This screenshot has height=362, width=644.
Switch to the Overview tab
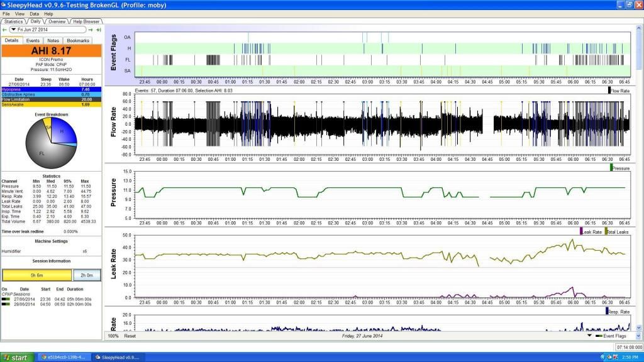(x=57, y=21)
